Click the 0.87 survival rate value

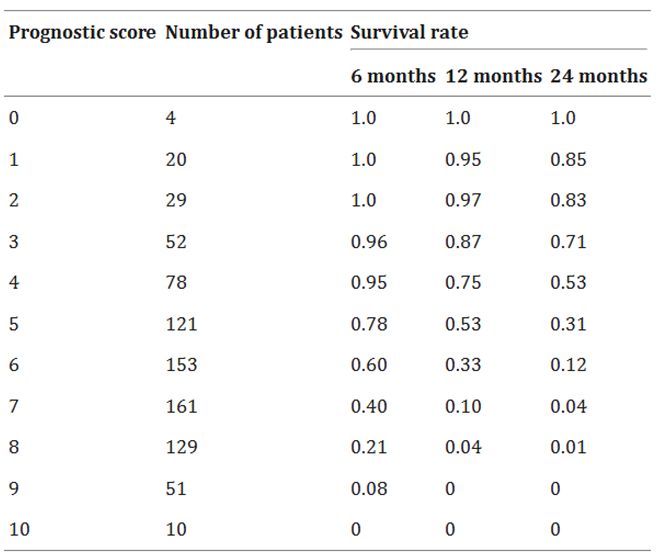(x=463, y=241)
